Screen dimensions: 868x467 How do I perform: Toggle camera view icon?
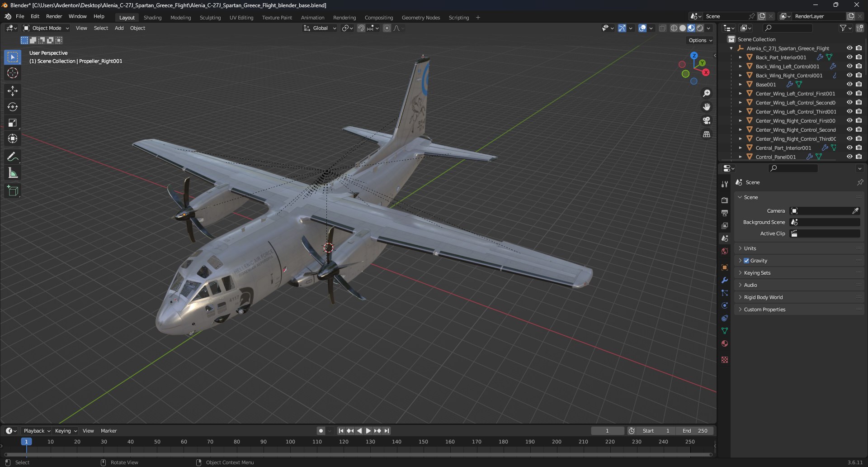coord(707,120)
